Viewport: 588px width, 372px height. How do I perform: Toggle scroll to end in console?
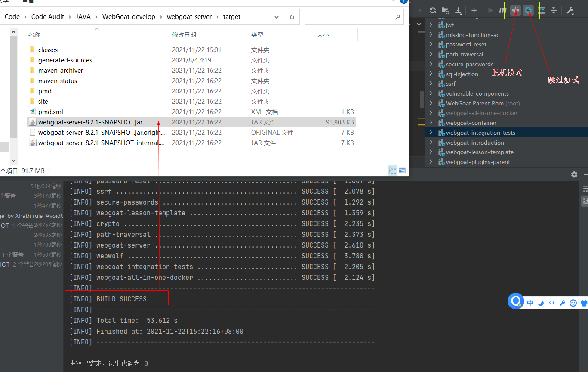pyautogui.click(x=585, y=200)
